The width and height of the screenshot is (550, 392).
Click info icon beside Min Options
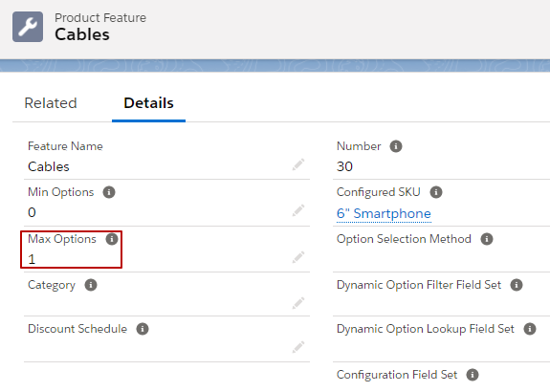click(109, 192)
